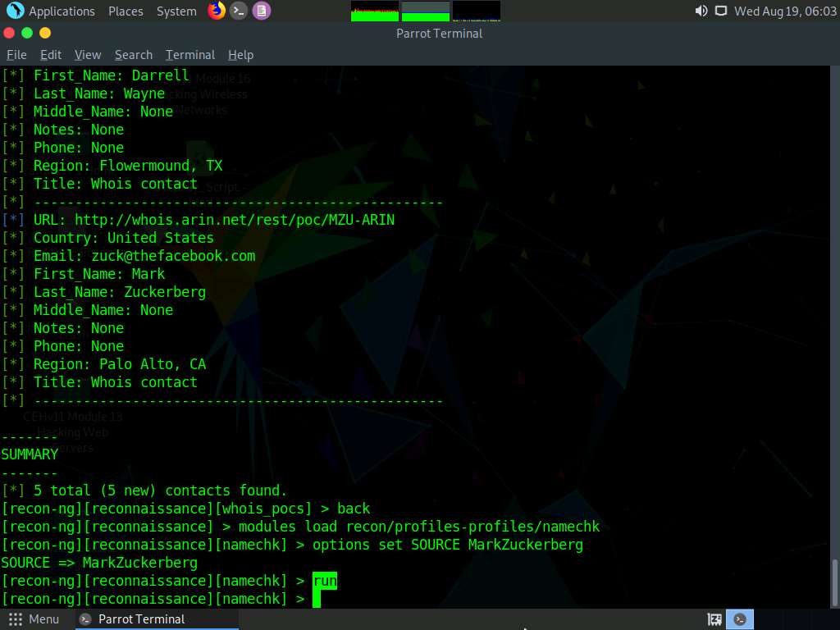Click 'SOURCE => MarkZuckerberg' output line
The width and height of the screenshot is (840, 630).
point(99,563)
